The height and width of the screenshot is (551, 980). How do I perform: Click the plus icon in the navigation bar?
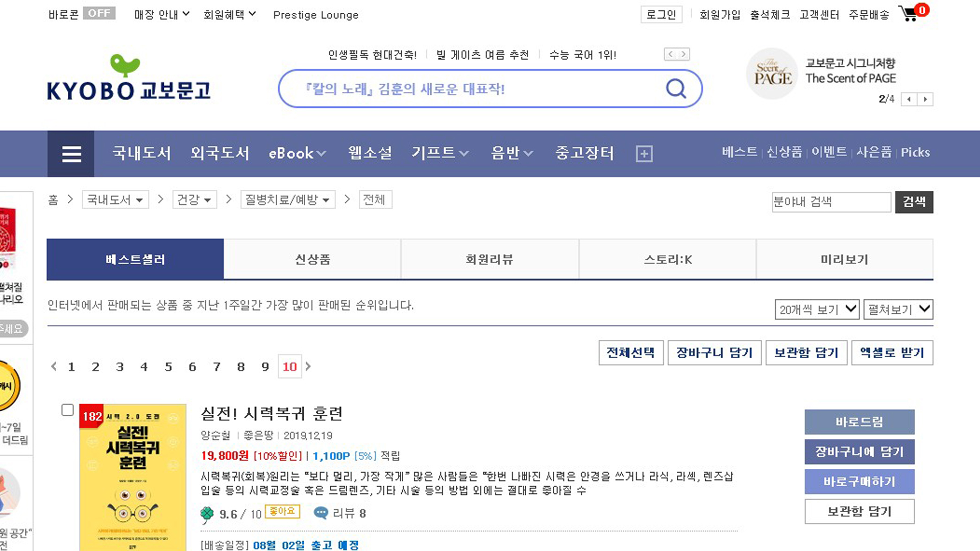pos(644,154)
